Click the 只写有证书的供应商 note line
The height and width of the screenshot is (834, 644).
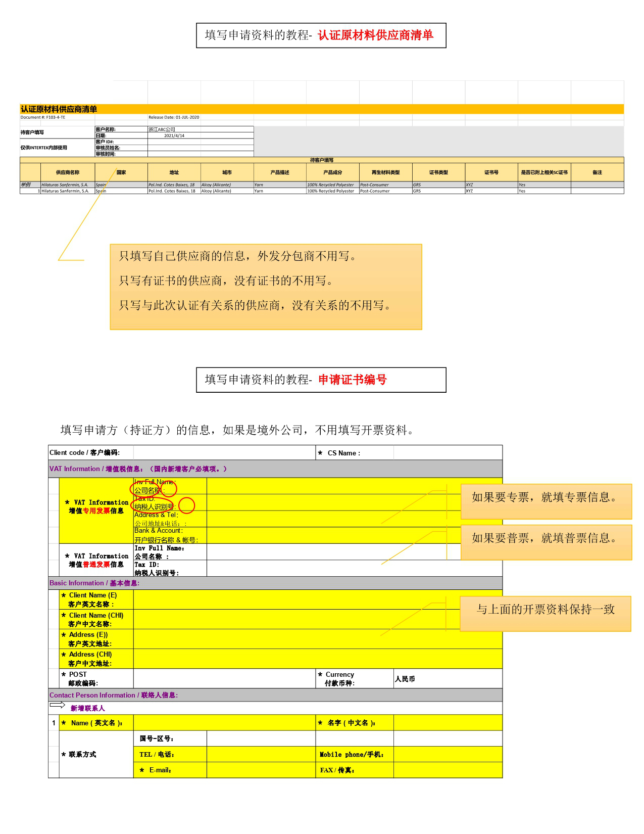click(226, 281)
